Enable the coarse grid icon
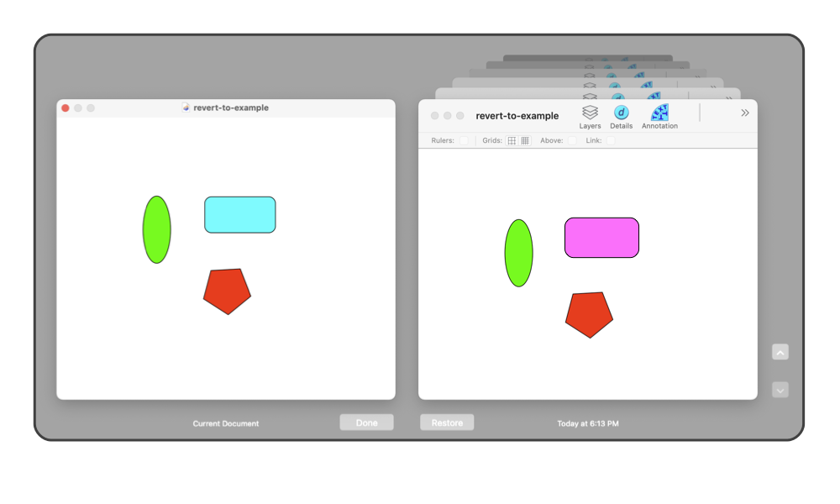 512,140
